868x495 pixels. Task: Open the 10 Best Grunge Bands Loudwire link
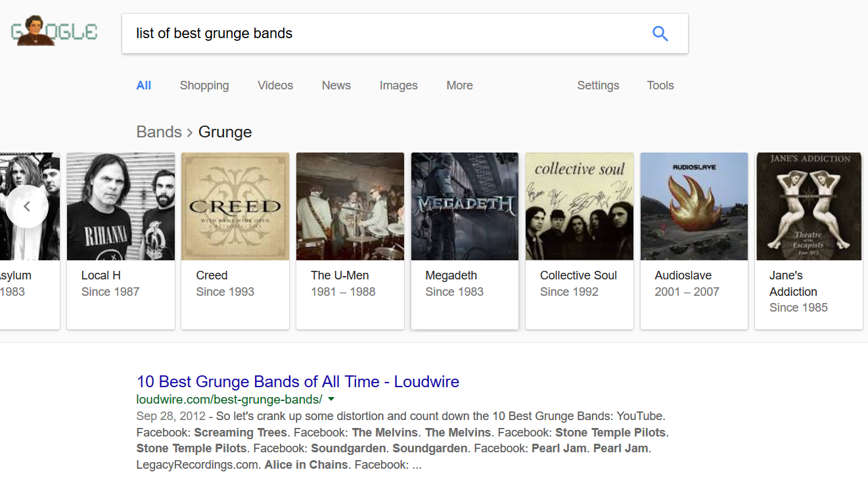(298, 381)
